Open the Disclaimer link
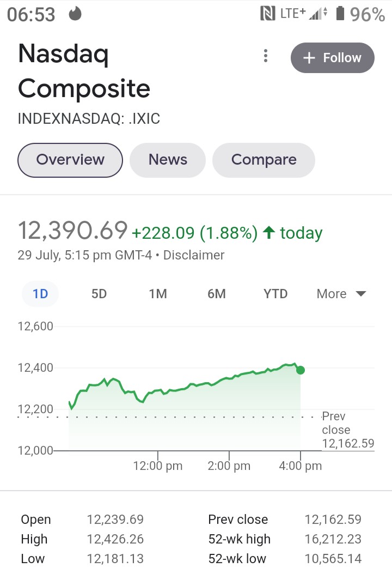The image size is (392, 580). click(194, 255)
